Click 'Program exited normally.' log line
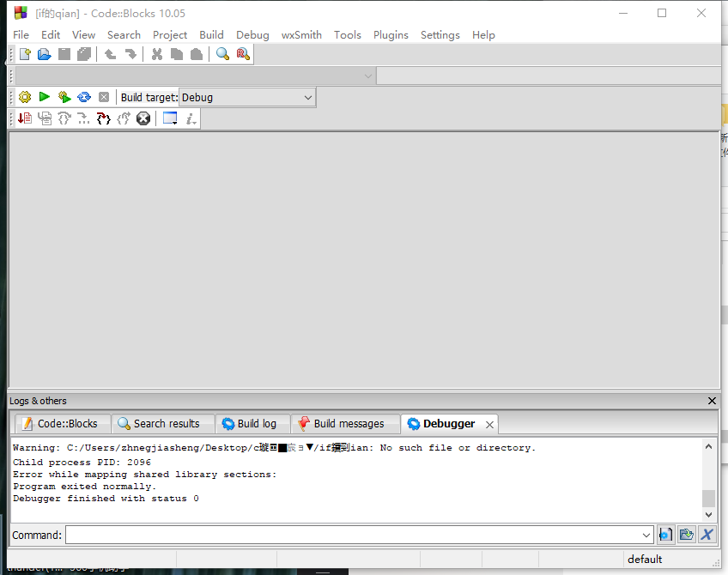728x575 pixels. [x=84, y=487]
